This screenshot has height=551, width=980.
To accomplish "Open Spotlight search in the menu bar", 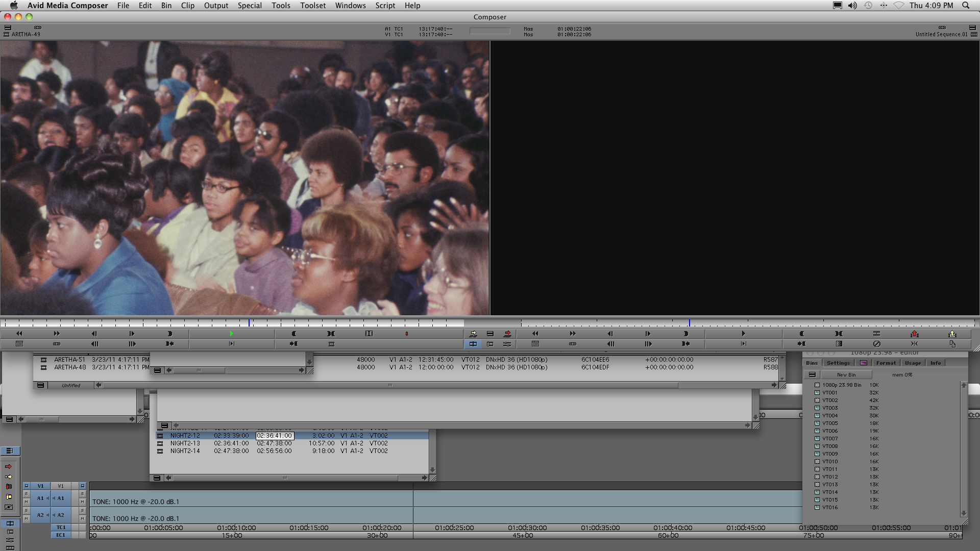I will pyautogui.click(x=966, y=6).
